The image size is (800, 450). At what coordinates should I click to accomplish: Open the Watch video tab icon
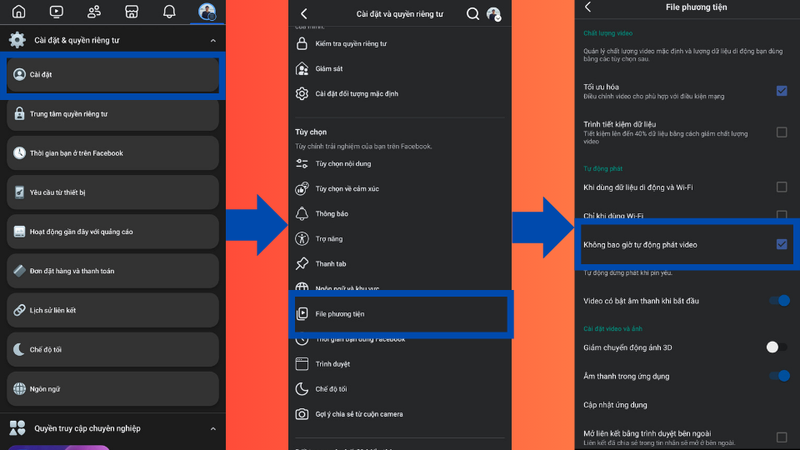point(56,11)
